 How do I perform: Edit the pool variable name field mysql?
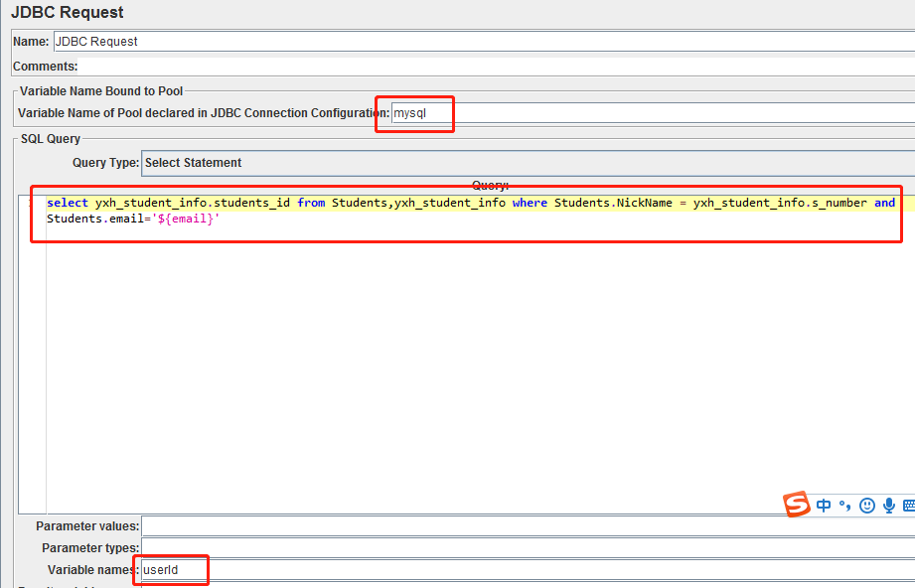653,113
